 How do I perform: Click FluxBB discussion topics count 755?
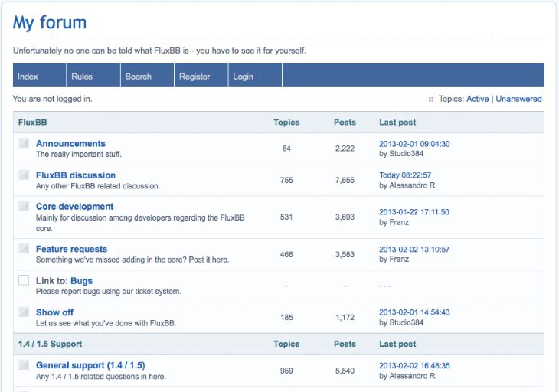[286, 181]
